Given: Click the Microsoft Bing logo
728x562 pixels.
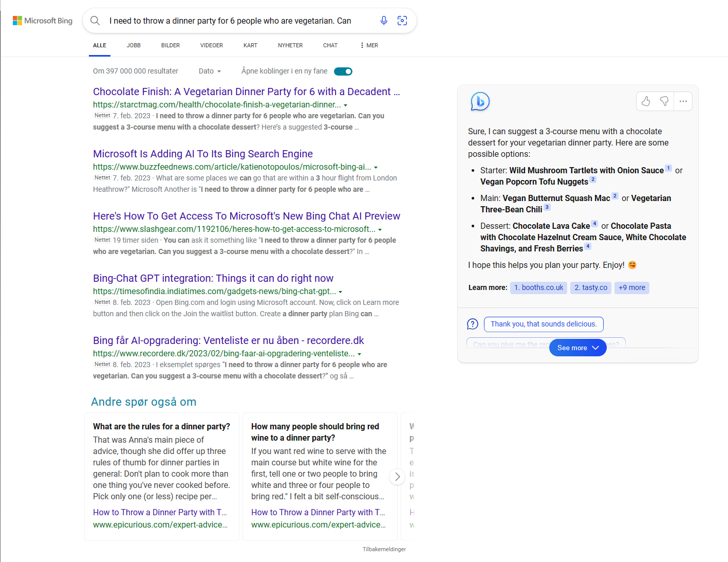Looking at the screenshot, I should [x=43, y=21].
